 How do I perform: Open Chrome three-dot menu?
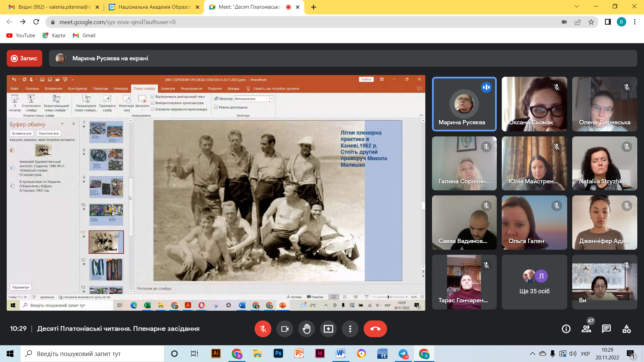(635, 22)
